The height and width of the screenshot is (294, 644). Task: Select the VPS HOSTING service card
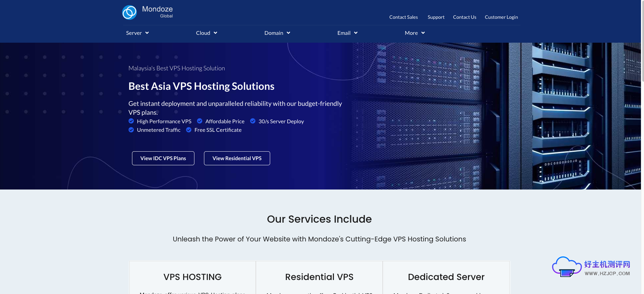tap(192, 277)
